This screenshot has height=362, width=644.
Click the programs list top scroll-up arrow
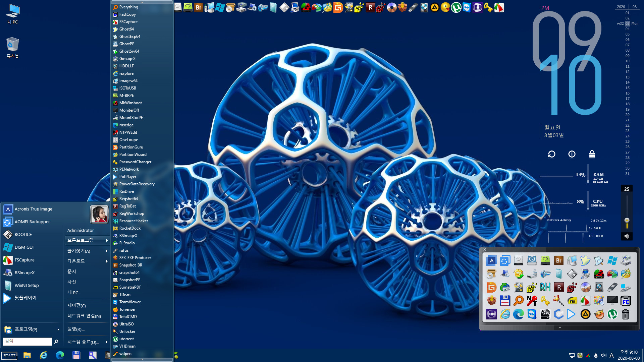click(x=142, y=2)
